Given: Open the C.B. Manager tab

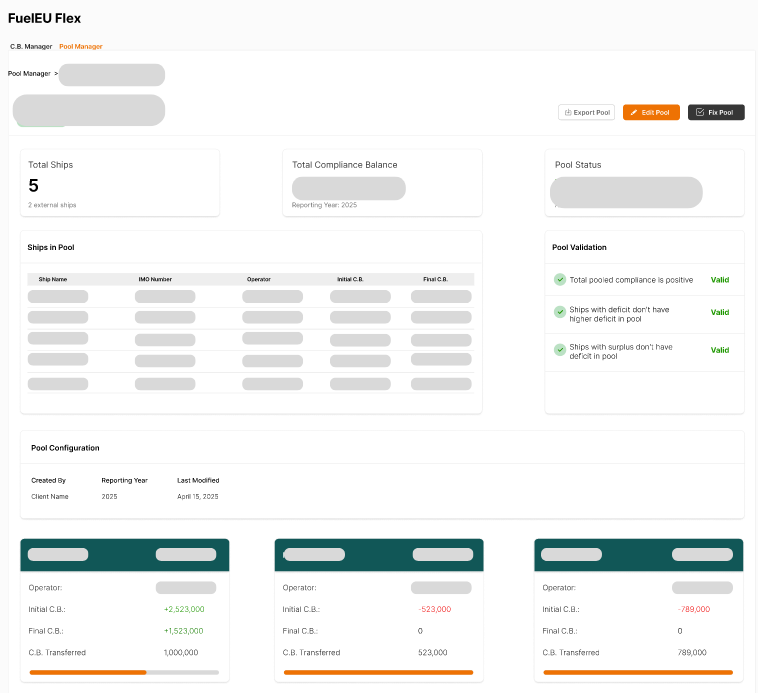Looking at the screenshot, I should pyautogui.click(x=31, y=46).
